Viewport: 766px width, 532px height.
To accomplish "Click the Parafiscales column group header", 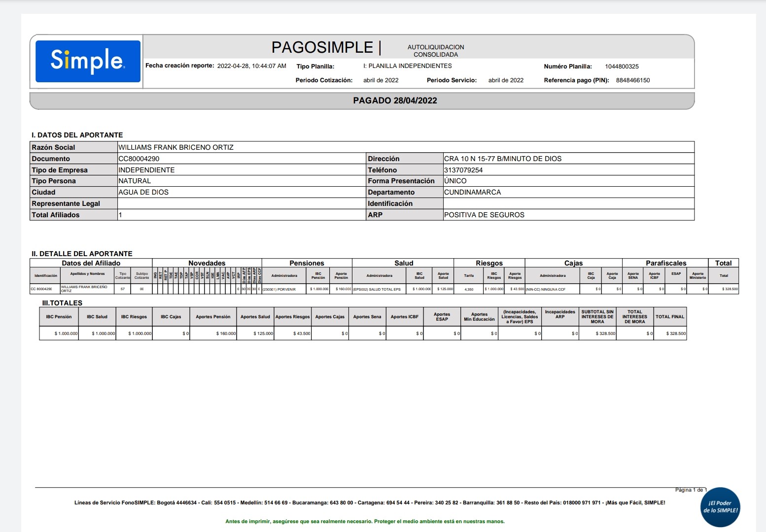I will coord(665,263).
